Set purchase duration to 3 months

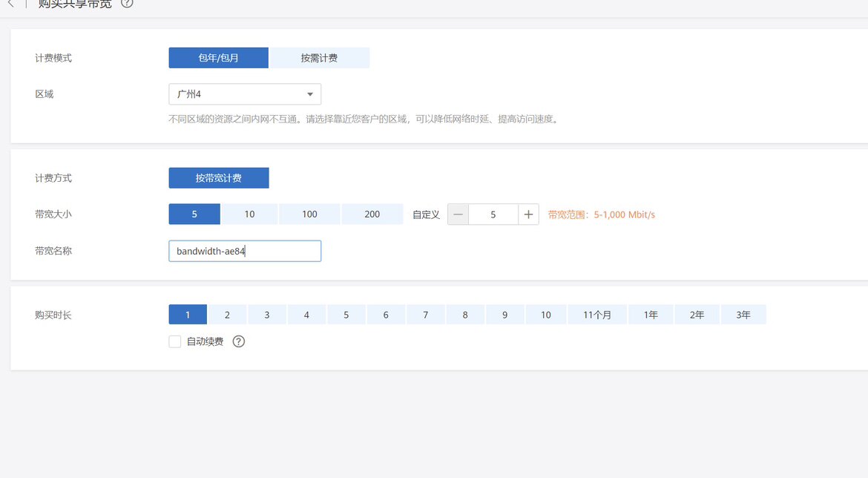click(x=267, y=315)
